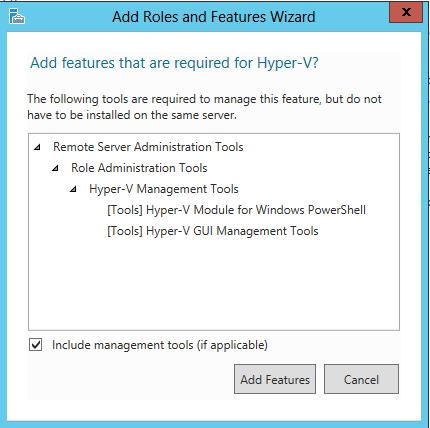Dismiss the dialog using Cancel
Screen dimensions: 430x428
tap(361, 379)
